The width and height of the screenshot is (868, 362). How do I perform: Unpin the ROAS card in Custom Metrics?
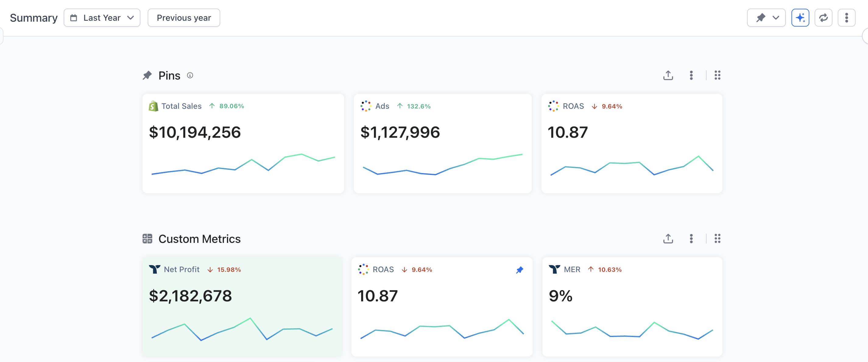[x=520, y=270]
